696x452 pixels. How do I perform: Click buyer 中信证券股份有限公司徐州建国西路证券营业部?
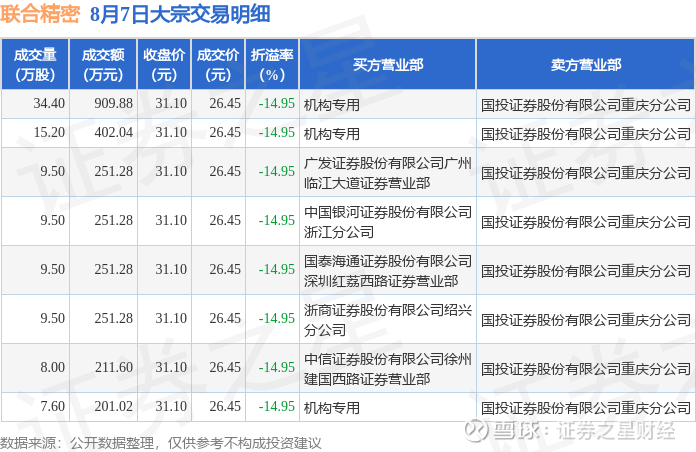[x=388, y=369]
